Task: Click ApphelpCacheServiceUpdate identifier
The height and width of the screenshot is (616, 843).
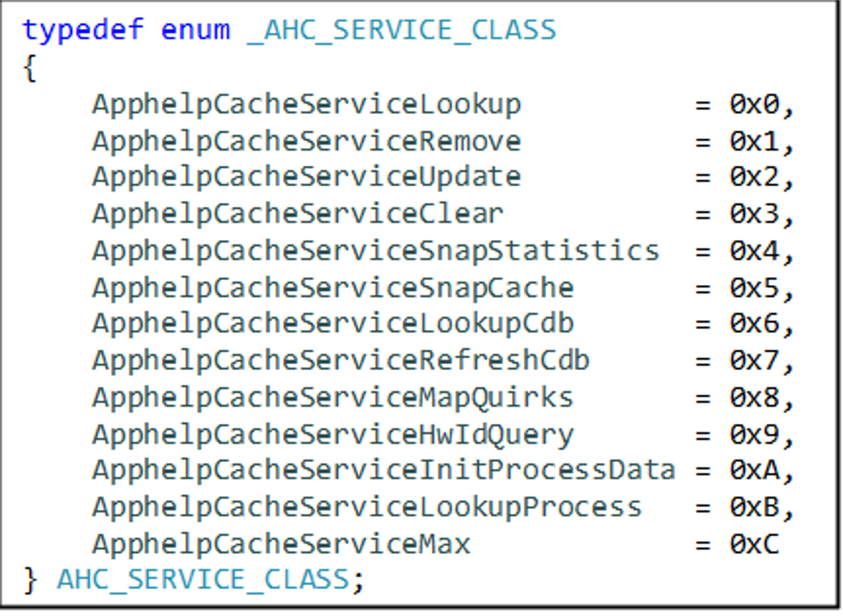Action: 307,178
